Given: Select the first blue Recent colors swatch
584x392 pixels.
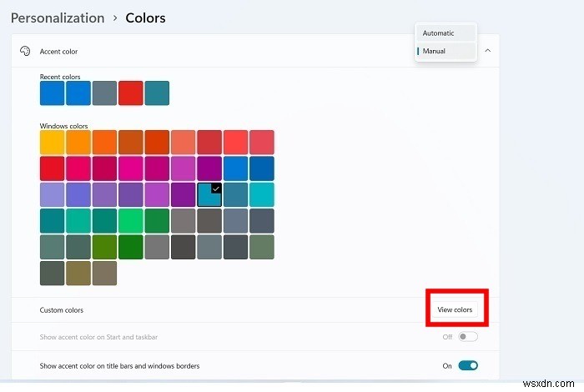Looking at the screenshot, I should click(53, 93).
